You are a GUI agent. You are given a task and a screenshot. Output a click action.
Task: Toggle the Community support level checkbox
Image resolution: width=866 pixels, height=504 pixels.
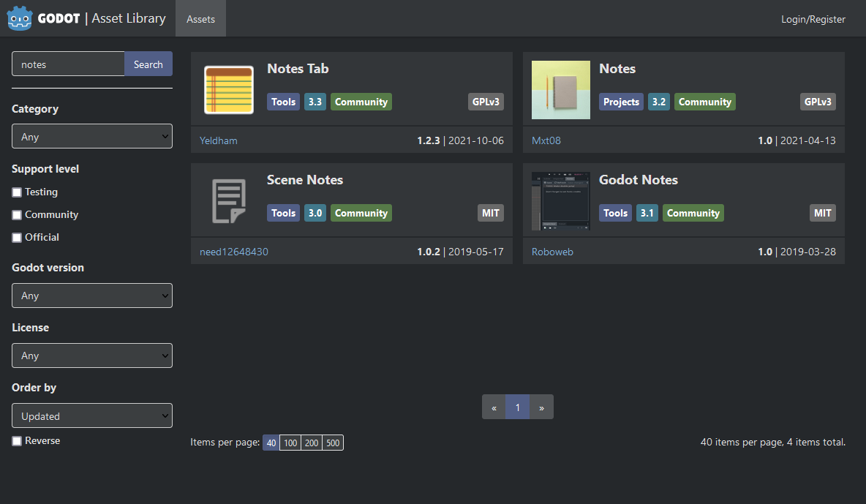tap(17, 215)
